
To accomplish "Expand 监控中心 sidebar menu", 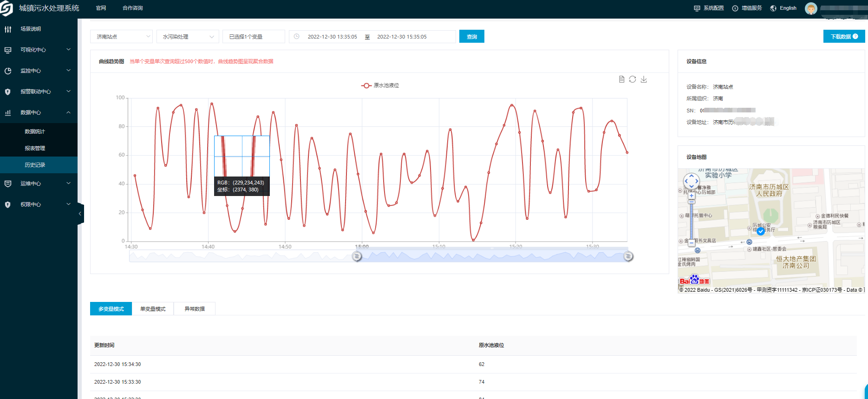I will tap(39, 71).
